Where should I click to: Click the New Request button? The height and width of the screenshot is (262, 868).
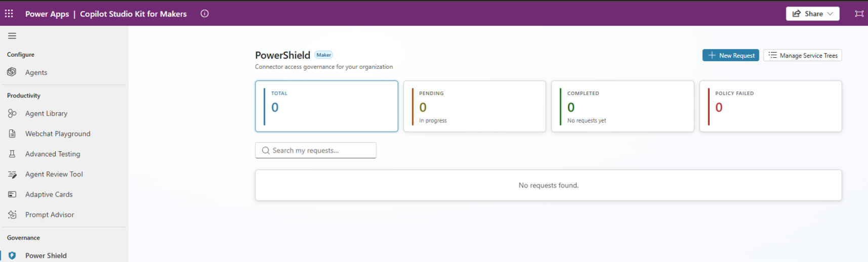tap(730, 55)
